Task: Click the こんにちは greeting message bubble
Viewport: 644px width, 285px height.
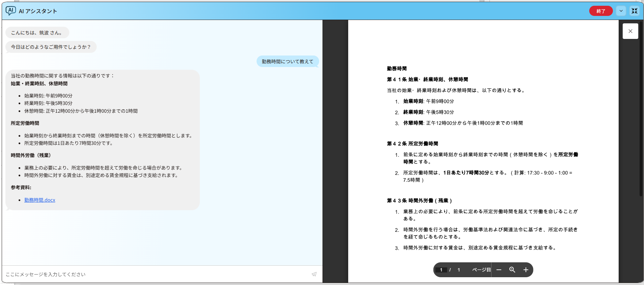Action: click(37, 33)
